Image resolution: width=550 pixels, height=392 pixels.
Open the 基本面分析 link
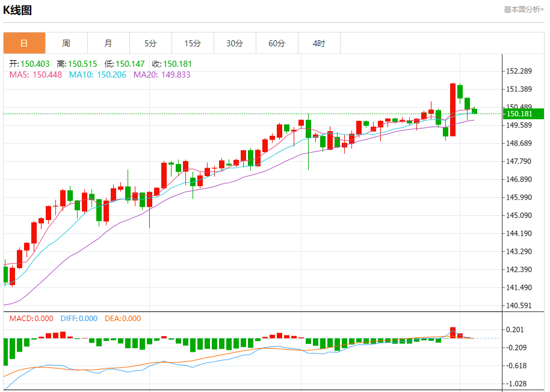click(x=524, y=10)
